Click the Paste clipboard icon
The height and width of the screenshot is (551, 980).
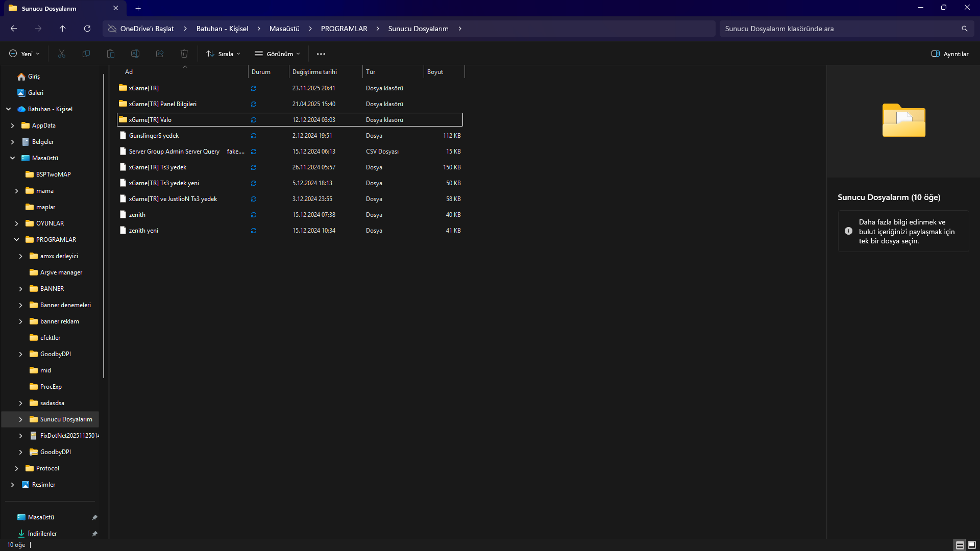click(111, 54)
